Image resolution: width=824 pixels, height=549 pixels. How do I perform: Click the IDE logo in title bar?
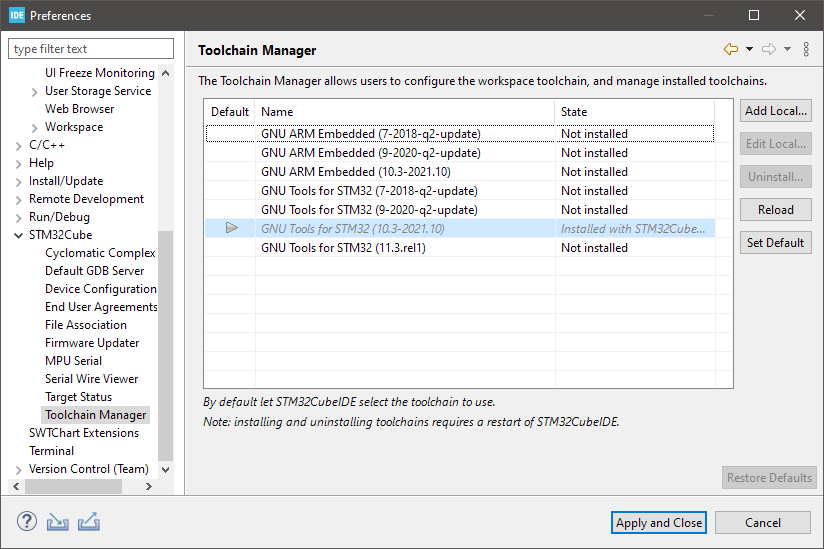(17, 15)
